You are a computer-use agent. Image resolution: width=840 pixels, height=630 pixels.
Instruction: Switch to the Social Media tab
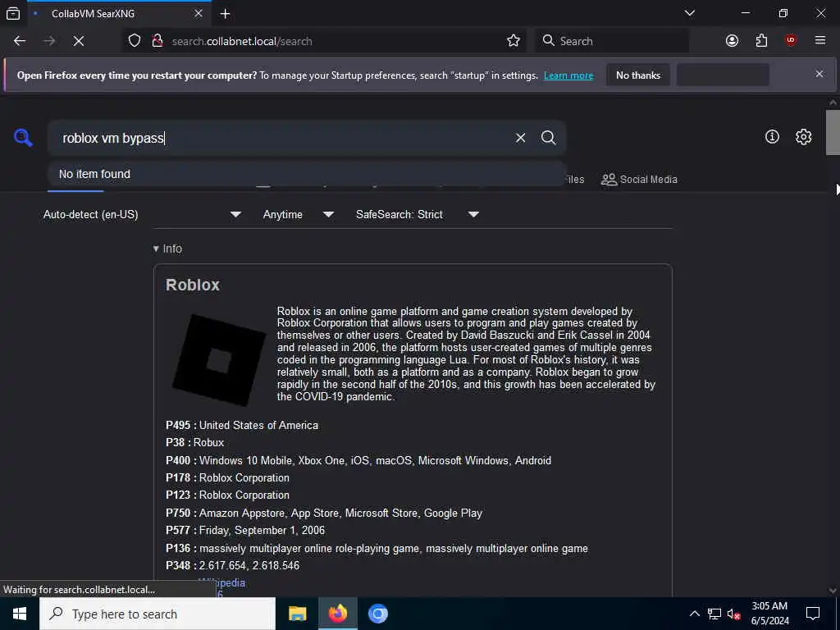click(x=639, y=180)
